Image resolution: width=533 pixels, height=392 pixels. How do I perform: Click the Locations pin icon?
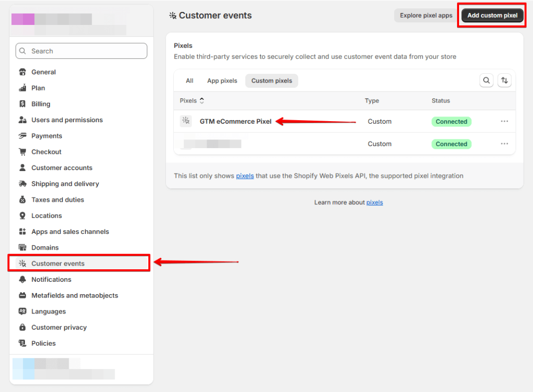[x=22, y=216]
